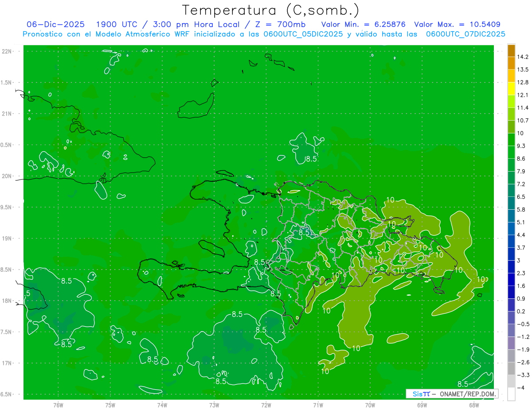The height and width of the screenshot is (411, 532).
Task: Click the colorbar label "14.2"
Action: tap(523, 57)
